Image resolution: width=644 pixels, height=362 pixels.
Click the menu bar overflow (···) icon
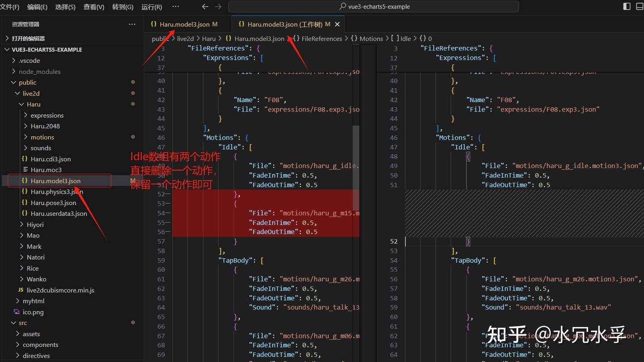point(175,6)
